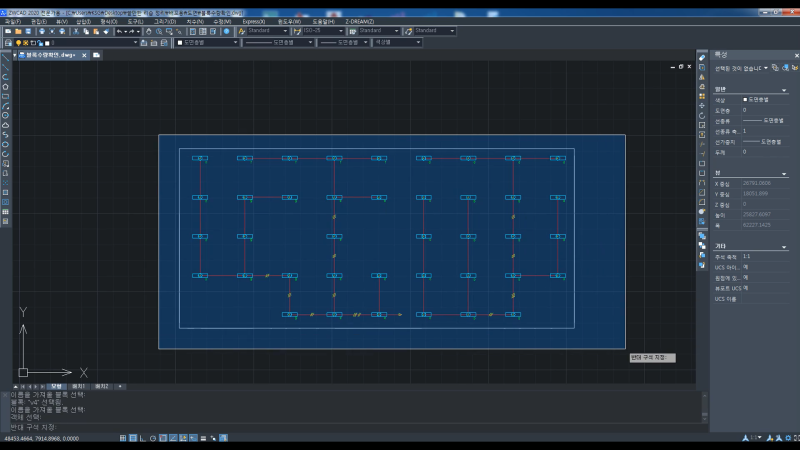The height and width of the screenshot is (450, 800).
Task: Click the blue Help circle icon
Action: click(227, 31)
